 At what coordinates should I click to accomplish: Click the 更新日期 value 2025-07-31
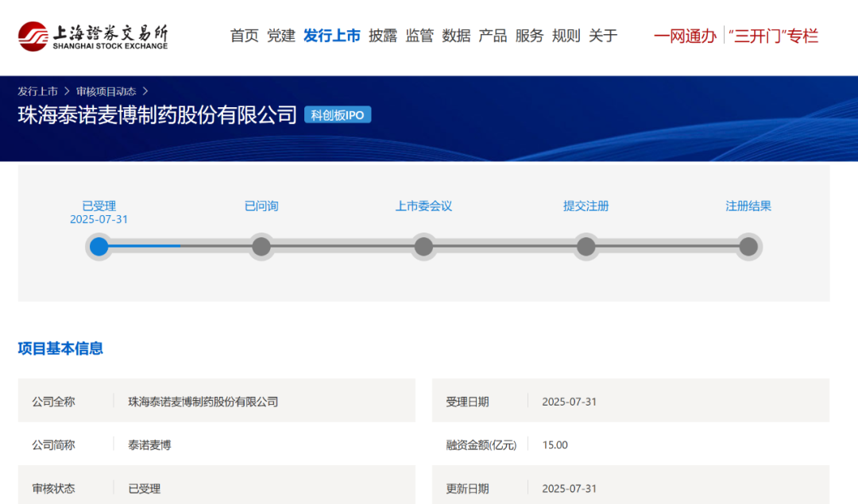coord(569,489)
